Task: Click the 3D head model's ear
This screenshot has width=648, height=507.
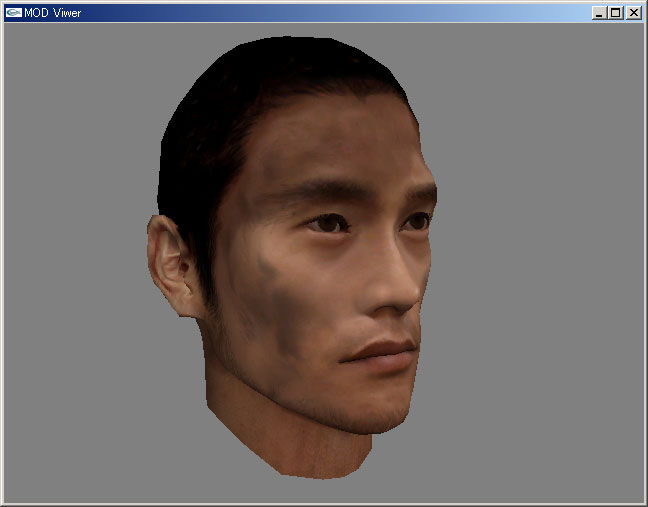Action: pos(172,266)
